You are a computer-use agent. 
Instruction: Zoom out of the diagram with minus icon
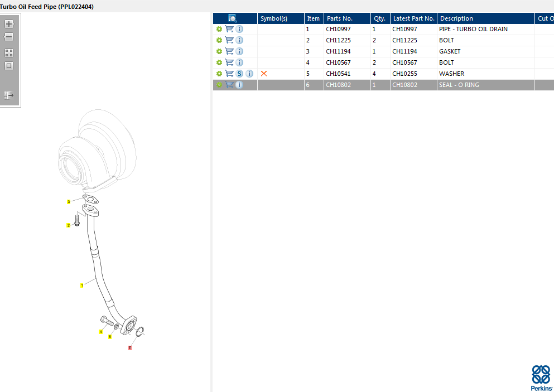pyautogui.click(x=9, y=37)
